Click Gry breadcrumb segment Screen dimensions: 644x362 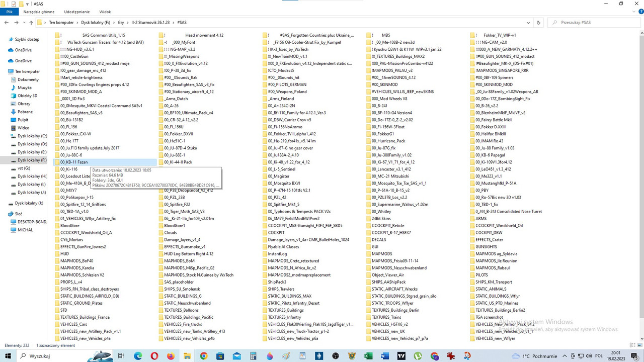121,23
